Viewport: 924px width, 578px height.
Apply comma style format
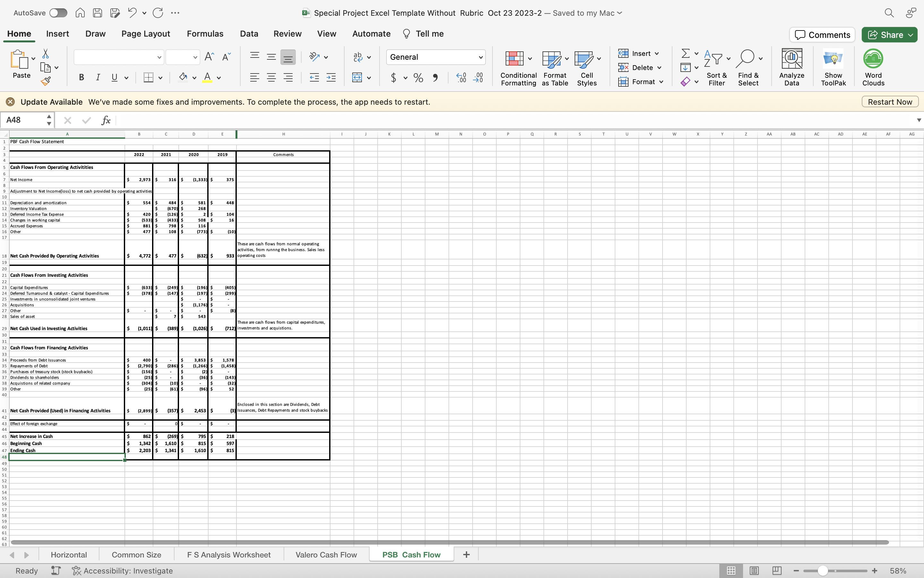tap(435, 78)
